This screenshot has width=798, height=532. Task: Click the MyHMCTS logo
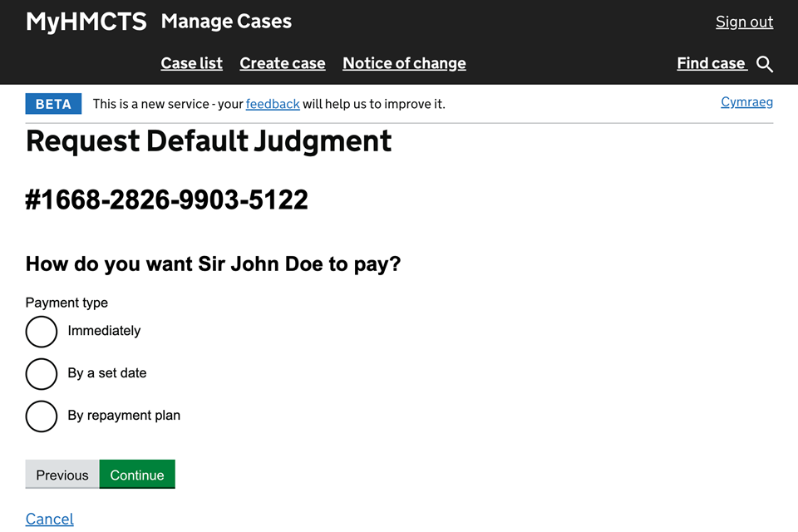pos(86,22)
